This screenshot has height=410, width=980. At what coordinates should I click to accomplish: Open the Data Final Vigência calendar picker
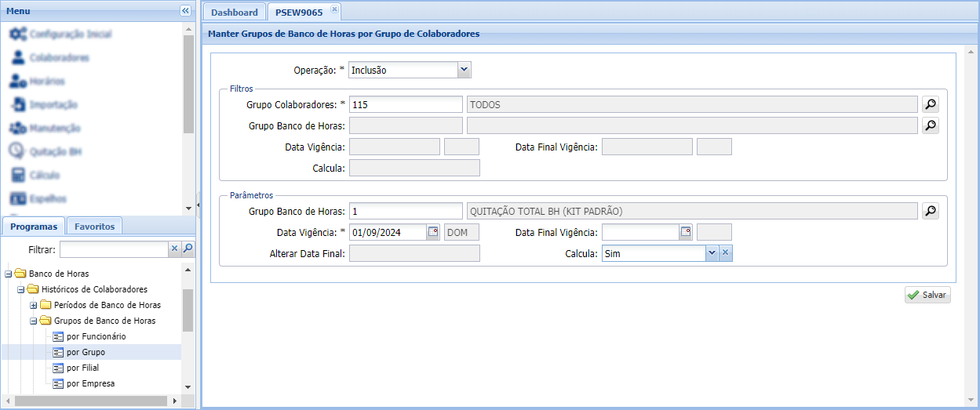(686, 232)
